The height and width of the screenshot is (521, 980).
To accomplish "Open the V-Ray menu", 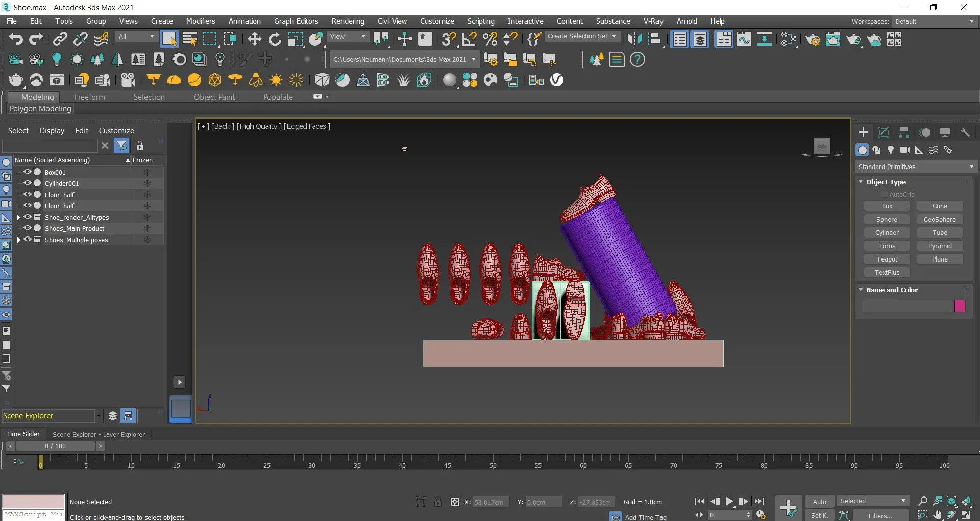I will coord(653,21).
